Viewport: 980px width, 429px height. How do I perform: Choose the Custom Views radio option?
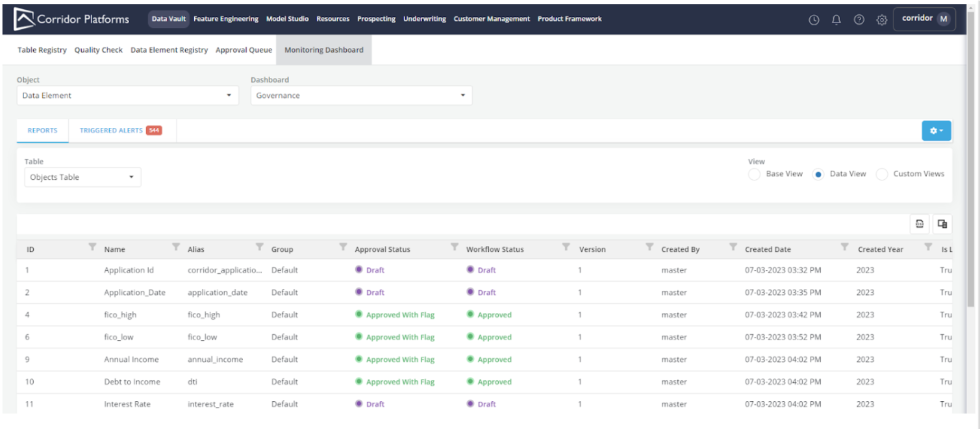[882, 175]
